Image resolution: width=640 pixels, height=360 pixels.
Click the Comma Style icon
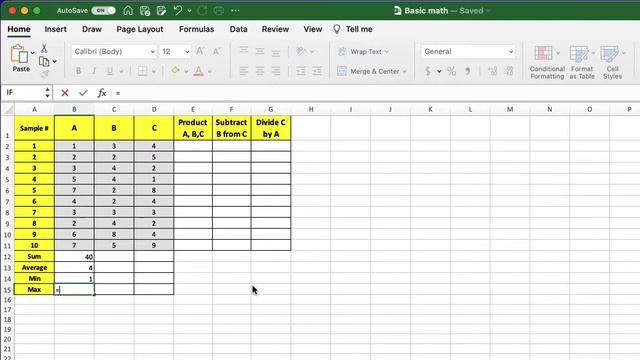click(468, 71)
